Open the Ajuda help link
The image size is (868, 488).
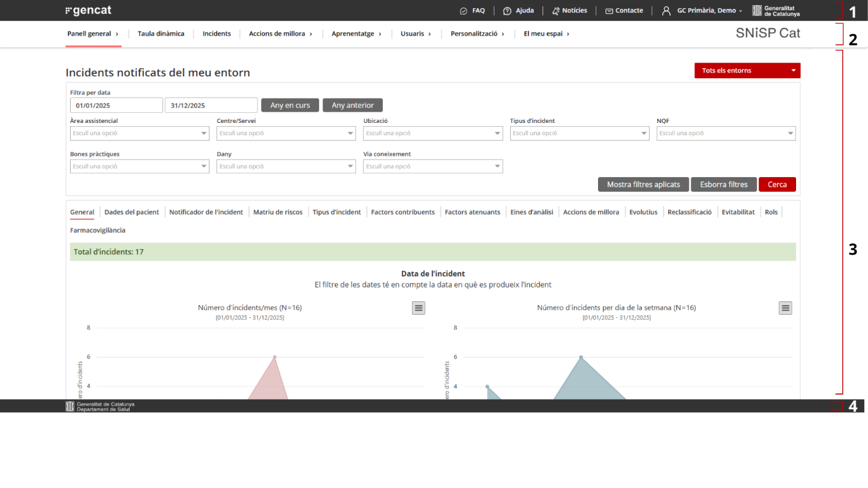[518, 11]
